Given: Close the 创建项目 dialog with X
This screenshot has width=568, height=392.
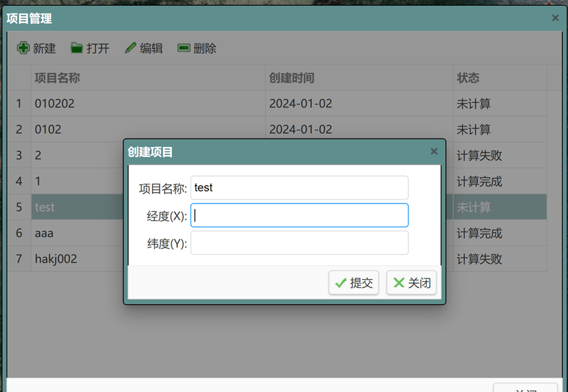Looking at the screenshot, I should tap(433, 151).
